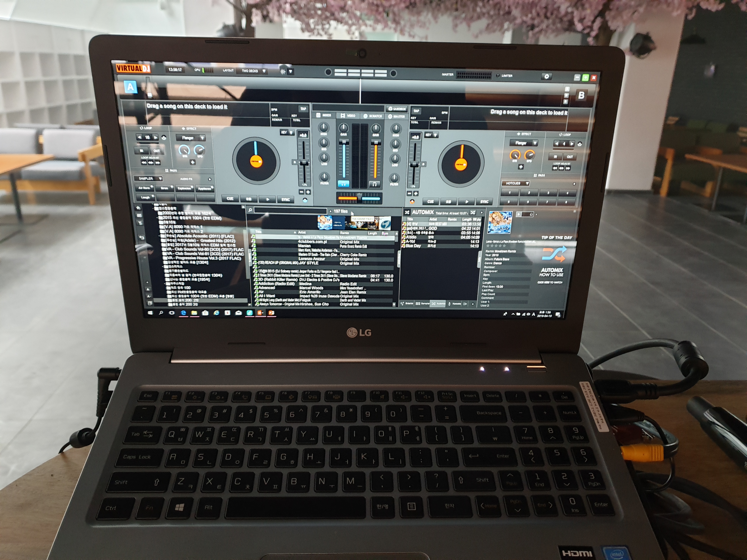Trigger the Explosion sample pad
The width and height of the screenshot is (747, 560).
(x=185, y=188)
